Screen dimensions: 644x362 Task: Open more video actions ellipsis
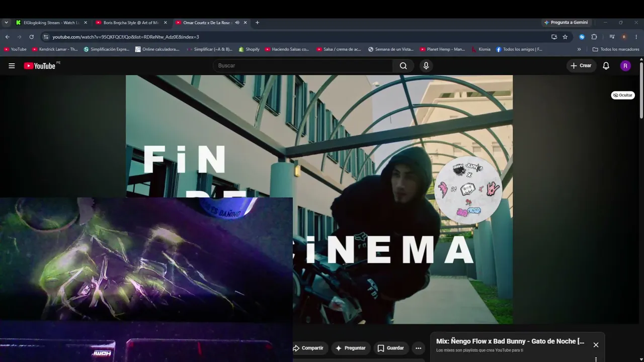click(418, 348)
